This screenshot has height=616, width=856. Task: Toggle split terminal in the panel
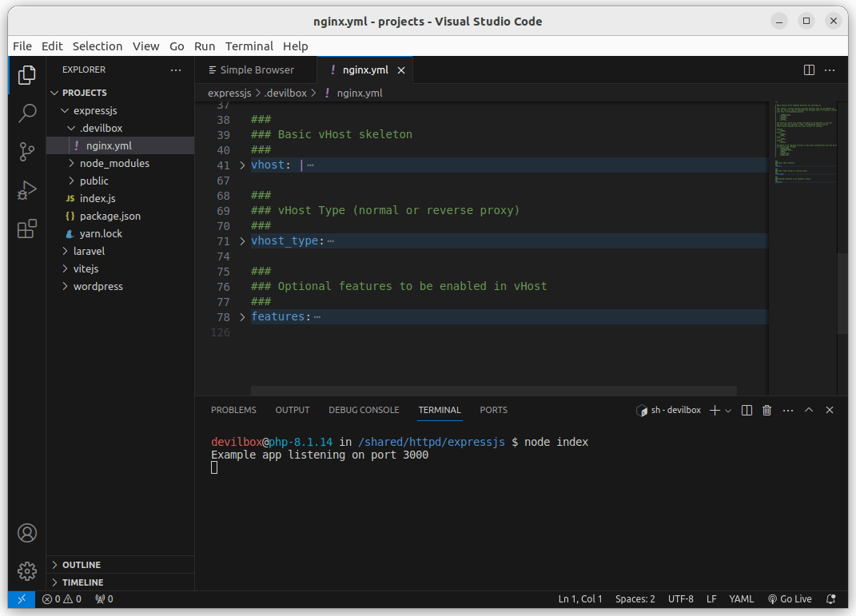pyautogui.click(x=747, y=410)
